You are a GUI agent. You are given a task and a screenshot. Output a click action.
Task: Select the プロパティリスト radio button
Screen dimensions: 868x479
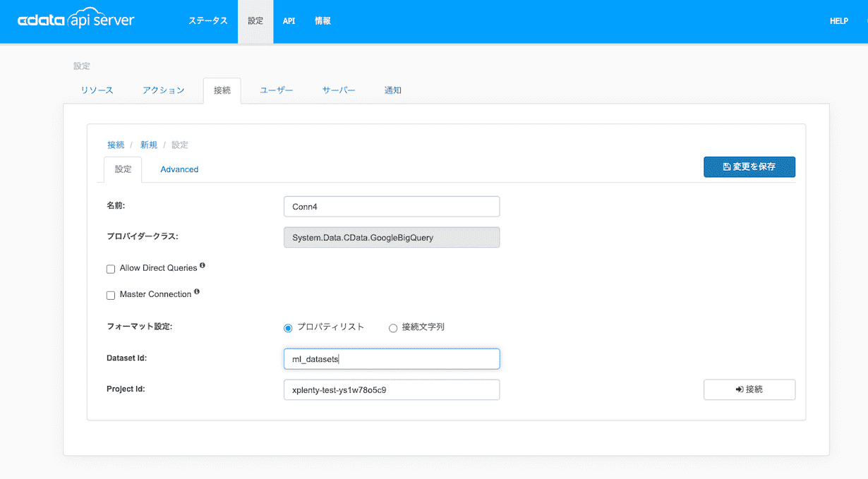point(288,328)
